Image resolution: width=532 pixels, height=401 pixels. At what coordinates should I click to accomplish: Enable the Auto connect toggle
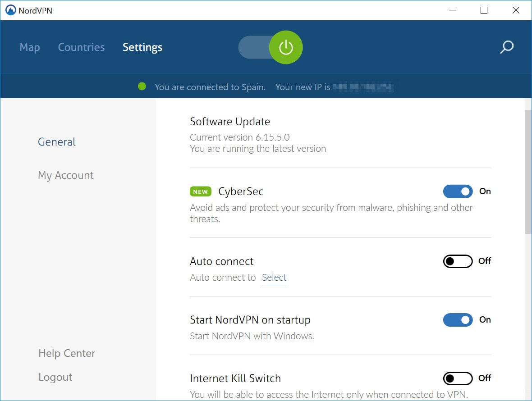tap(458, 261)
